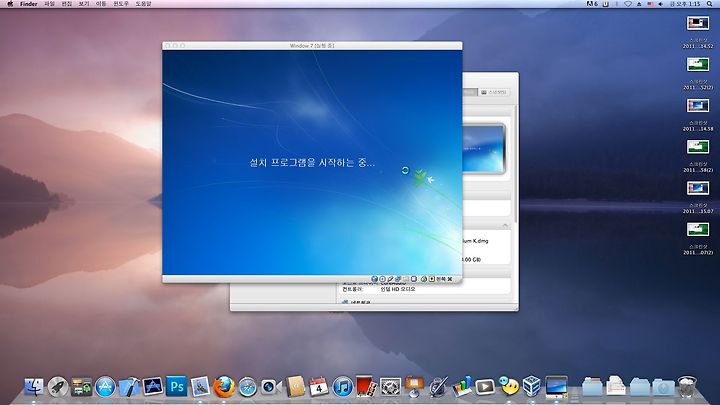Click the Wi-Fi status icon in menu bar
The height and width of the screenshot is (405, 720).
628,4
